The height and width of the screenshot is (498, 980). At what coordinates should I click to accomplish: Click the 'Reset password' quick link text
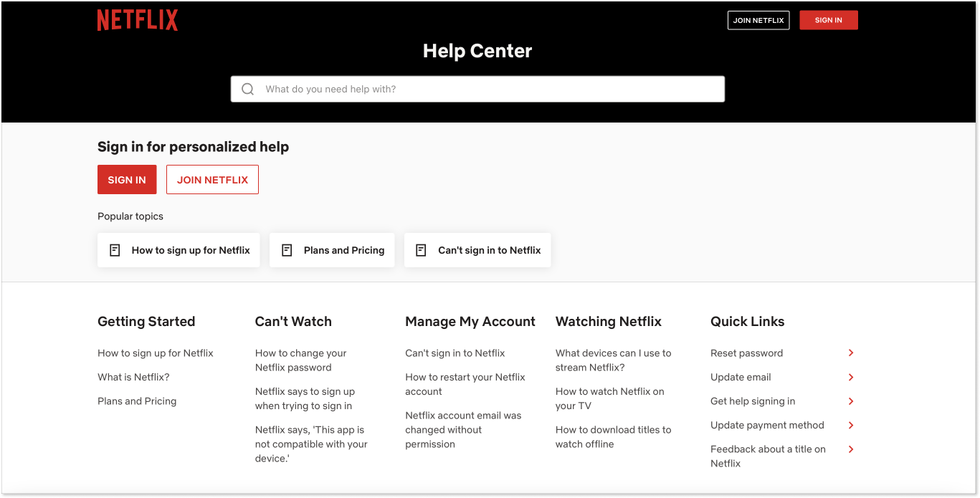746,353
